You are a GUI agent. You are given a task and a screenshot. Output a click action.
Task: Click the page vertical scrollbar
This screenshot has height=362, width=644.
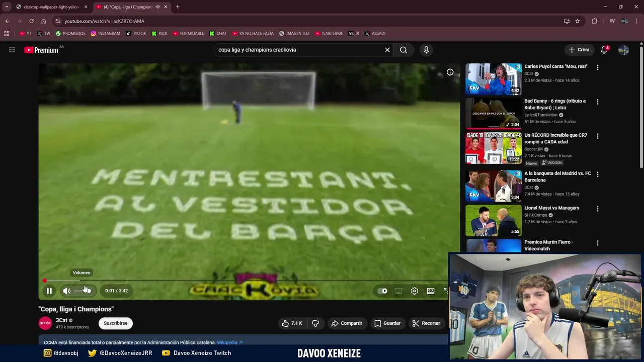[641, 108]
